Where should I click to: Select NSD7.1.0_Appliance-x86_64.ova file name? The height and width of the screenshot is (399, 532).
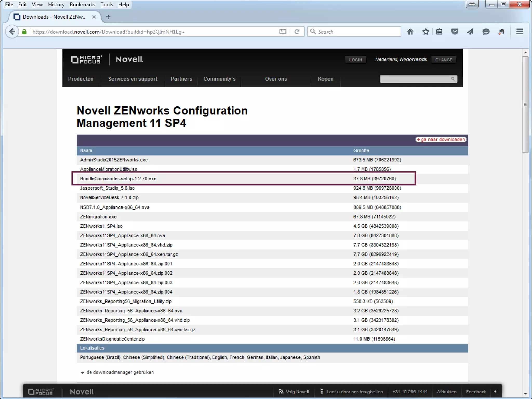(115, 207)
